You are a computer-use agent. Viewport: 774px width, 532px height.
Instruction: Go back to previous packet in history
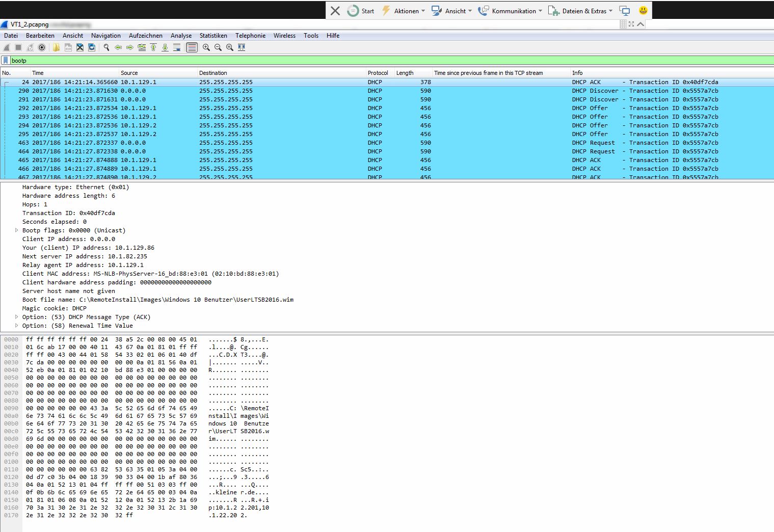pos(118,47)
